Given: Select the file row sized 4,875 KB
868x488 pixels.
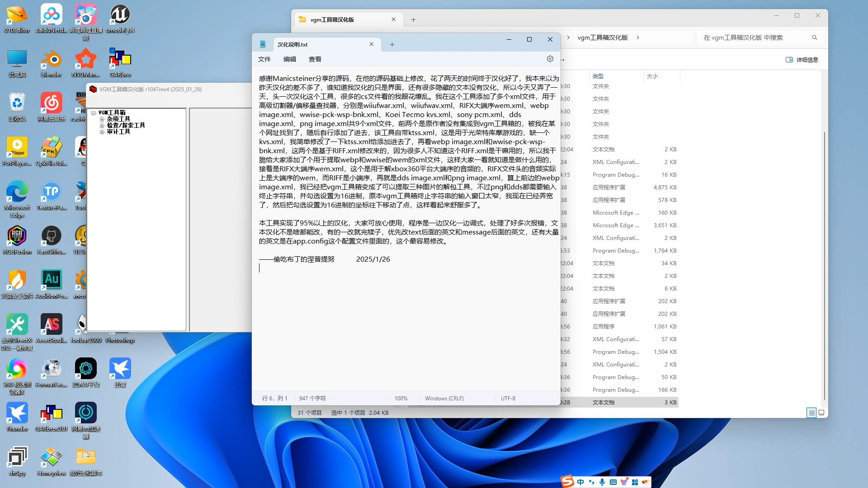Looking at the screenshot, I should pos(619,188).
